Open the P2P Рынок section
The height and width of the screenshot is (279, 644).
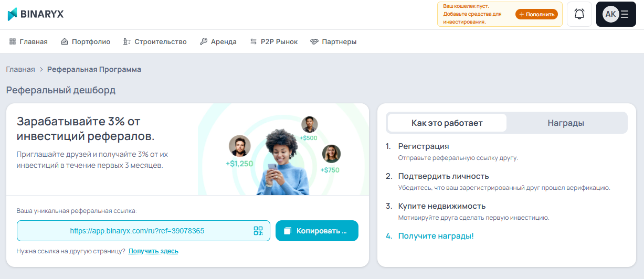tap(273, 41)
